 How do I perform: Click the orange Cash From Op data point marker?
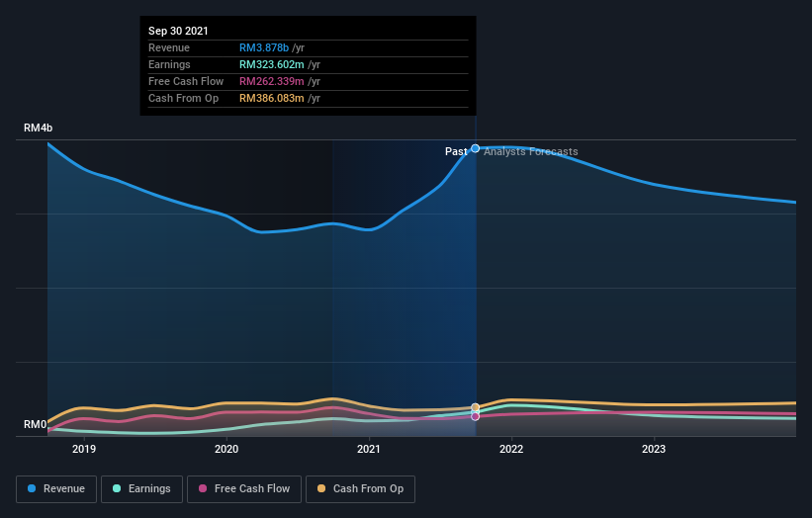pyautogui.click(x=475, y=407)
